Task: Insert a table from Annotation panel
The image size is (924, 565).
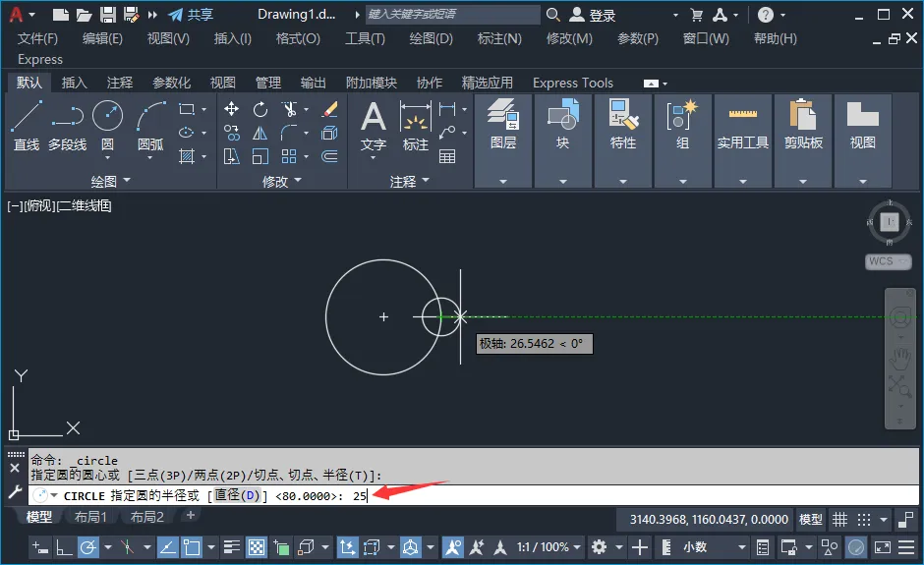Action: point(447,156)
